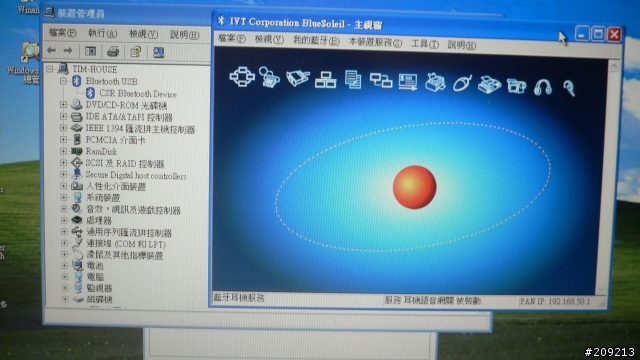
Task: Expand the RamDisk node
Action: tap(63, 151)
